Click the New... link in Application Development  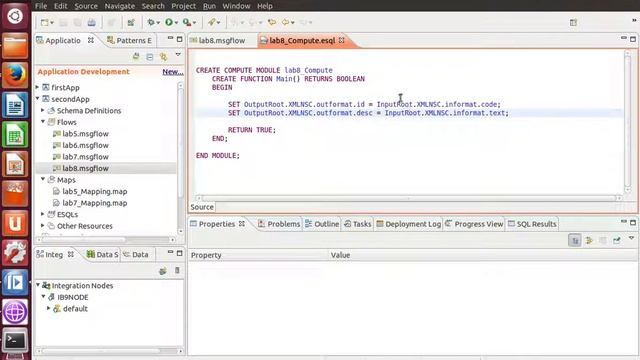pos(173,72)
